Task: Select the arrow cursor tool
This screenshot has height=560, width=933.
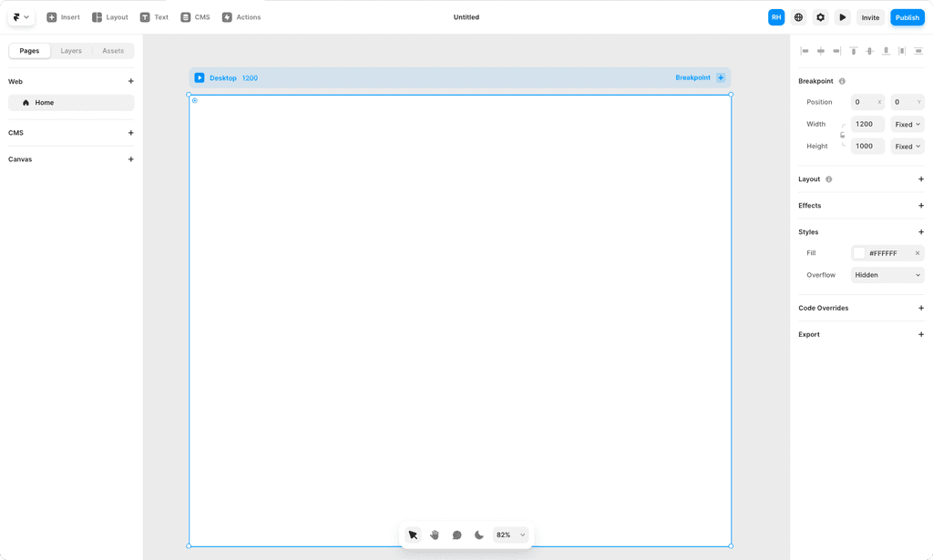Action: [x=413, y=535]
